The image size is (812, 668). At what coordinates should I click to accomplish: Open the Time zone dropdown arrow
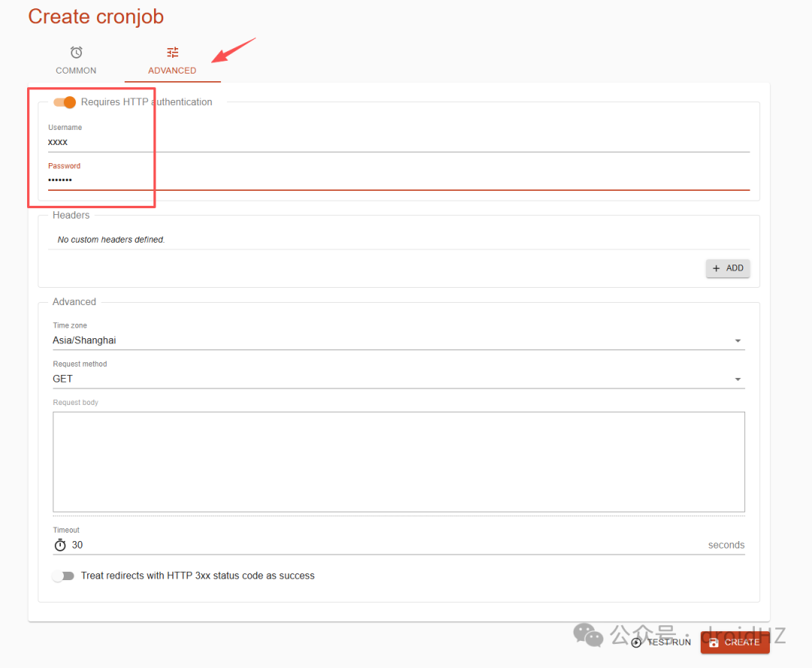click(x=738, y=341)
